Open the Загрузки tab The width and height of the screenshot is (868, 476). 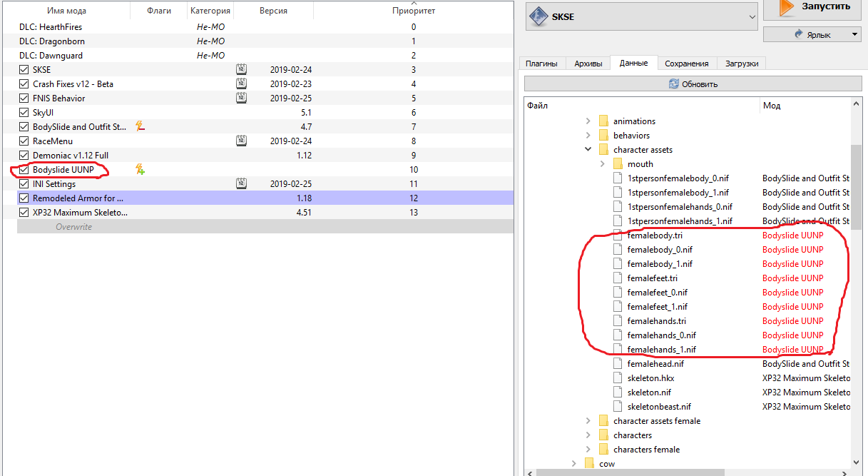[742, 64]
